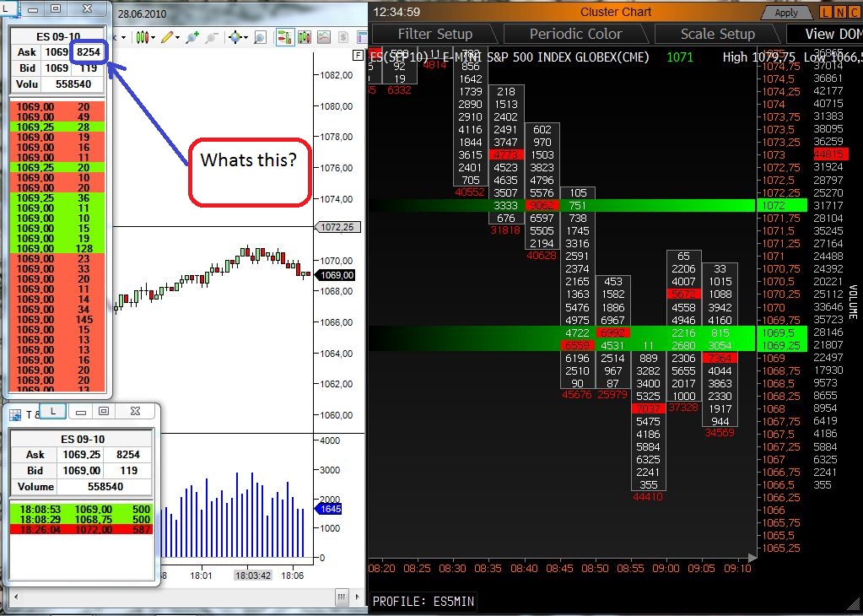Select the pencil drawing tool
The height and width of the screenshot is (616, 863).
[x=167, y=38]
